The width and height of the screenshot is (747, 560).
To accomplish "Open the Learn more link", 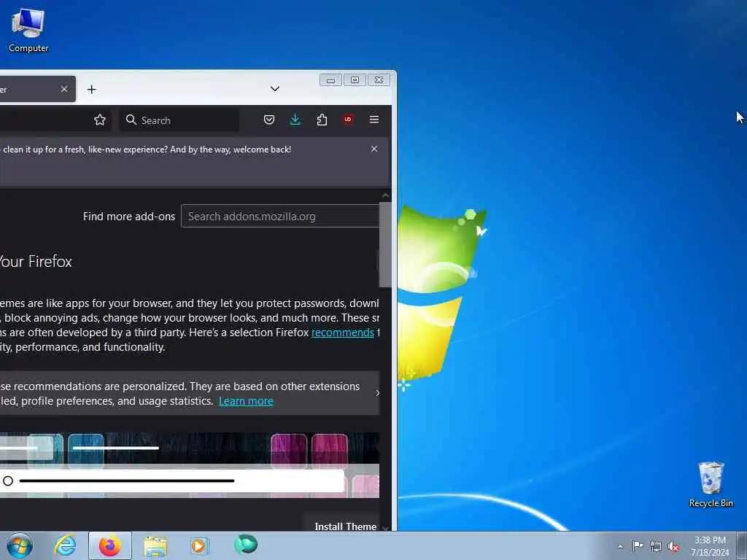I will [246, 401].
